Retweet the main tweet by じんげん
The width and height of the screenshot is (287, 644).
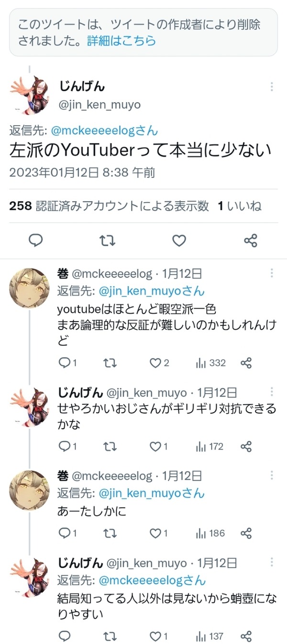pos(108,241)
